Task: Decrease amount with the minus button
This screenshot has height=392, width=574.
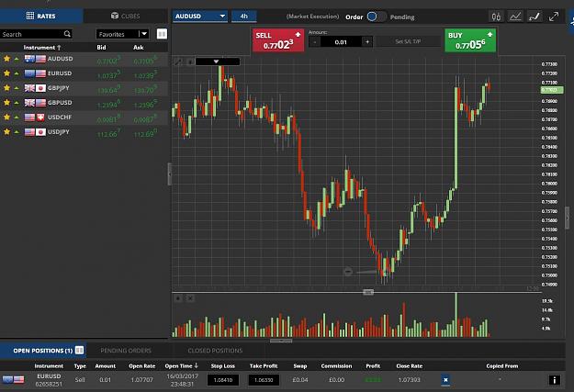Action: click(x=314, y=42)
